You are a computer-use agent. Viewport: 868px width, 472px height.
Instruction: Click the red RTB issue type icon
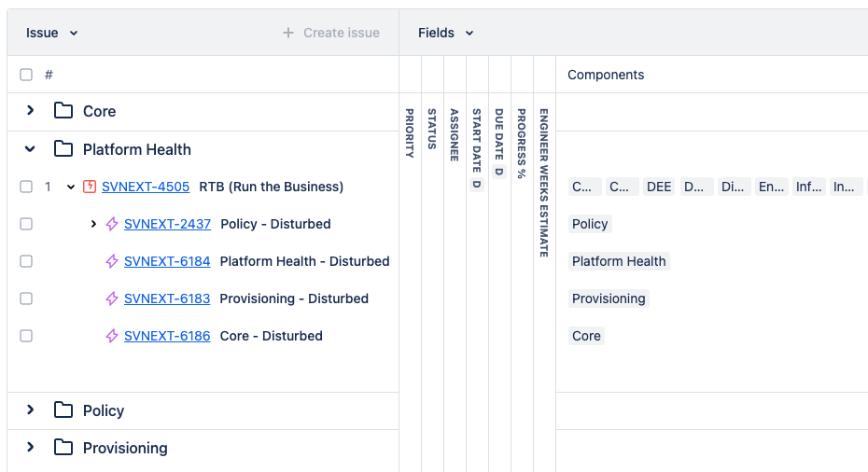click(90, 187)
